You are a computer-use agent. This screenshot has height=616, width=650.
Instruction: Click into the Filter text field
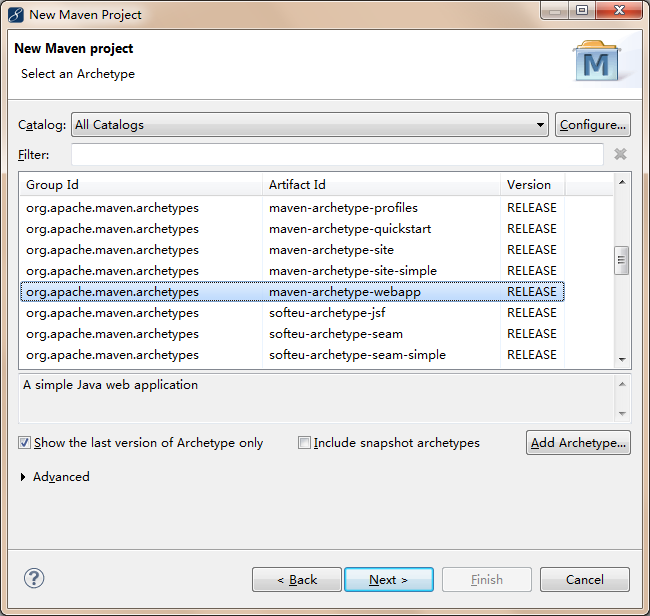[337, 155]
